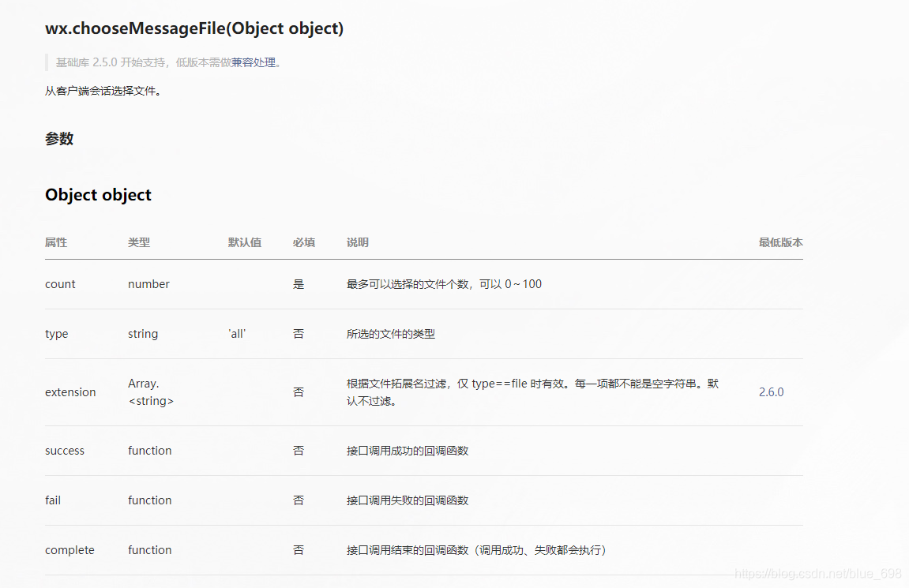Image resolution: width=909 pixels, height=588 pixels.
Task: Select the complete property cell
Action: 69,550
